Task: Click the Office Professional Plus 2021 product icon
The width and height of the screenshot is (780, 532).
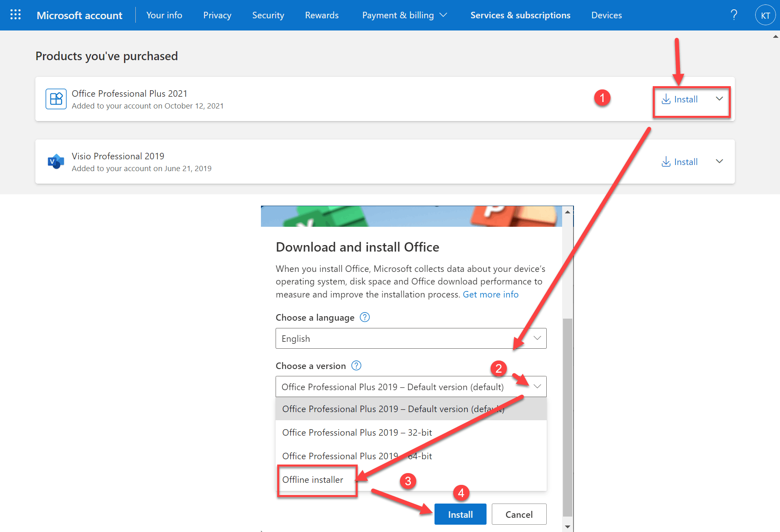Action: pos(56,99)
